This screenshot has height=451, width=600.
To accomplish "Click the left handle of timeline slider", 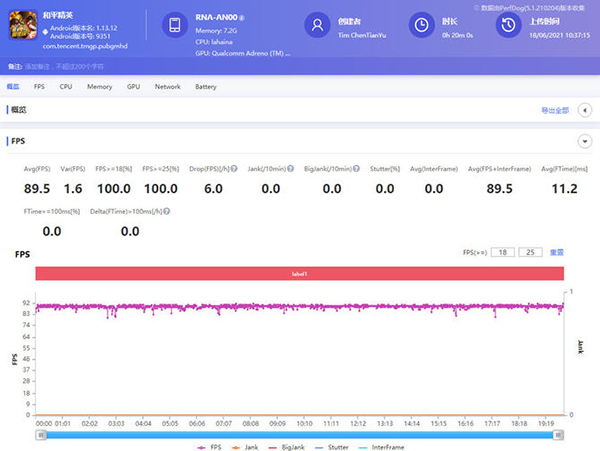I will pos(42,435).
